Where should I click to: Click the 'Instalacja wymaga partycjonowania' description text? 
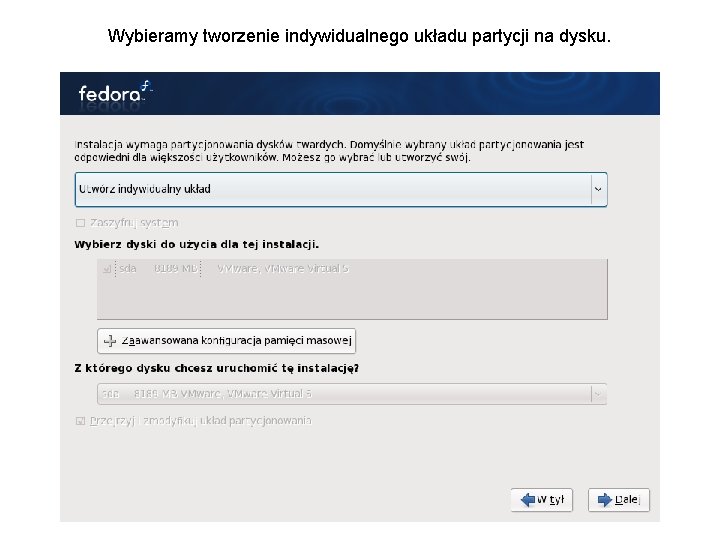329,151
